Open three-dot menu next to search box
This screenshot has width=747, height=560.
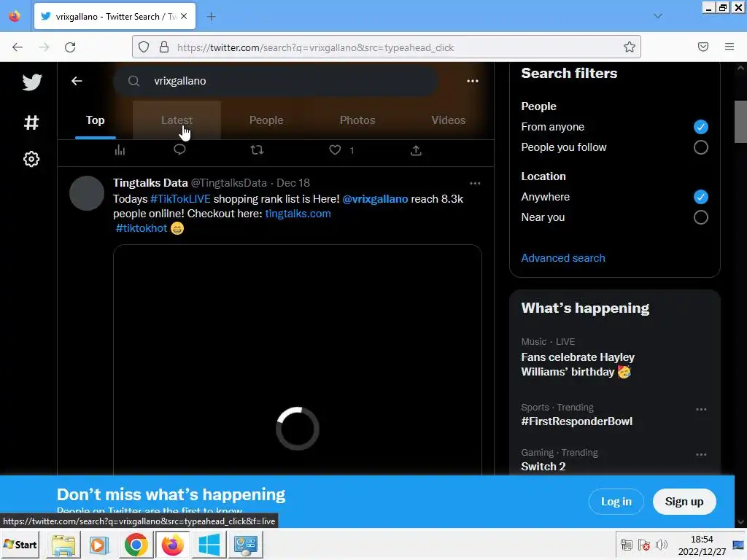click(473, 81)
